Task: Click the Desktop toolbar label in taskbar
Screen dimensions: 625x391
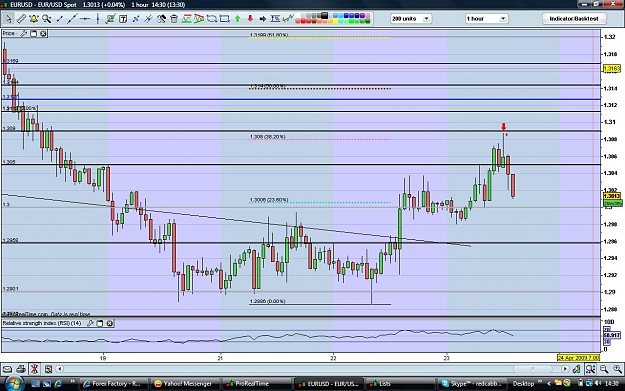Action: click(x=523, y=384)
